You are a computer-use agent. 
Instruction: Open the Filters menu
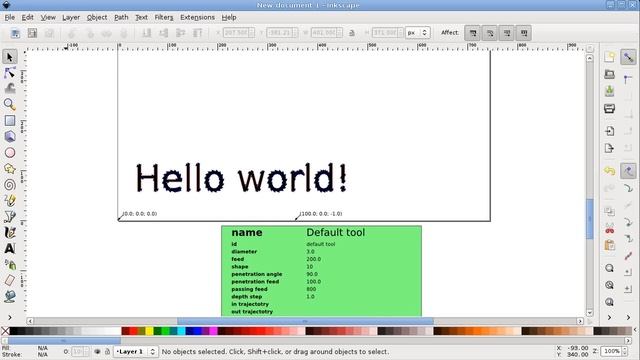point(164,17)
